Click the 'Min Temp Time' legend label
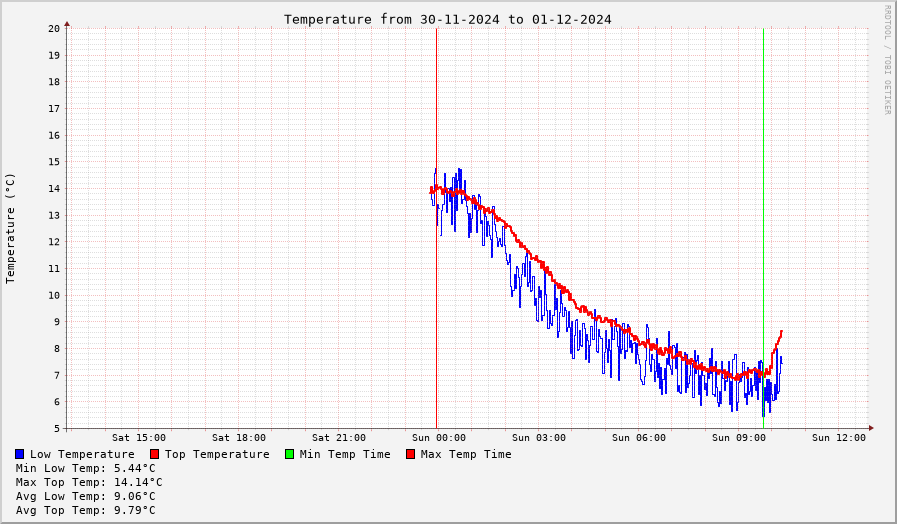The image size is (897, 524). 345,454
